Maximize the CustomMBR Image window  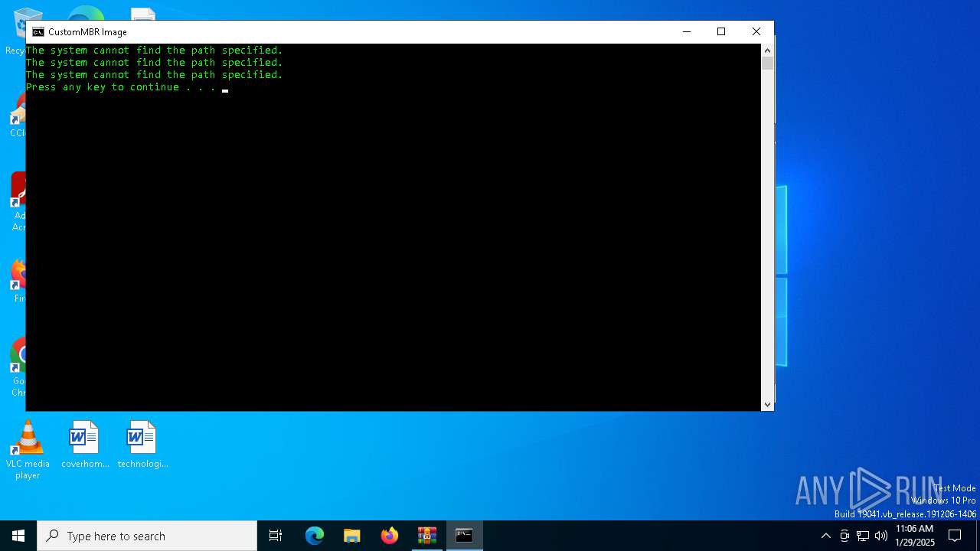[x=721, y=31]
